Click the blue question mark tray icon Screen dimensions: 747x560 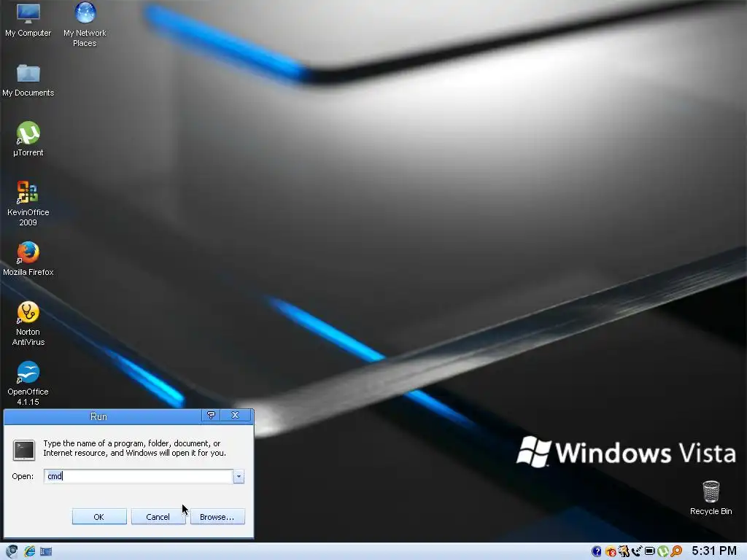click(597, 551)
